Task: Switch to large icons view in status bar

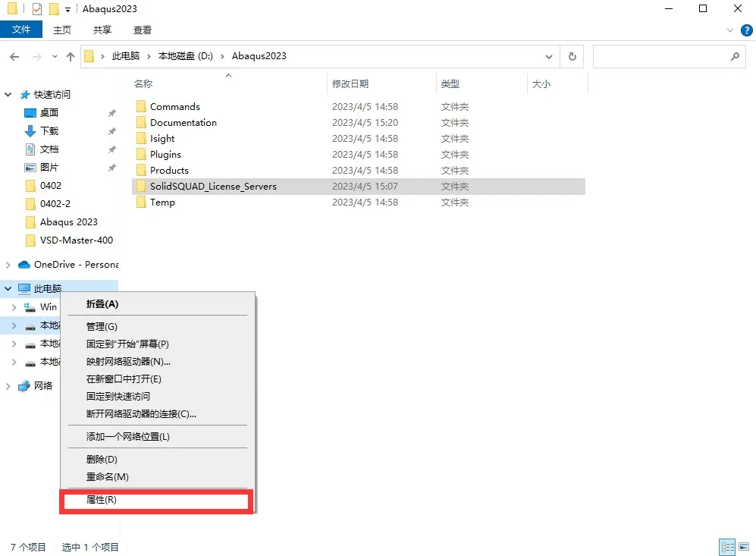Action: [x=744, y=547]
